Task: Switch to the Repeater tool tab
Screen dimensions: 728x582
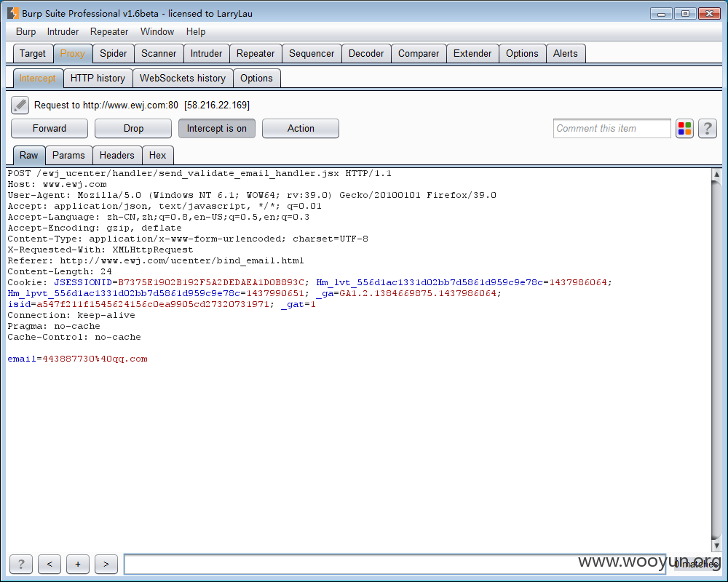Action: click(256, 53)
